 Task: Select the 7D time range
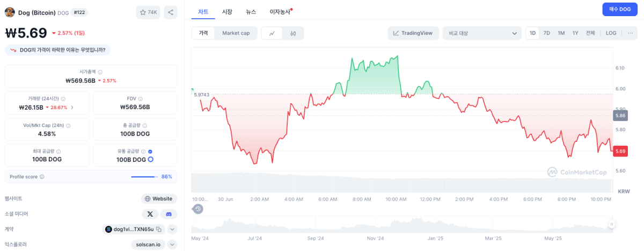(x=547, y=33)
